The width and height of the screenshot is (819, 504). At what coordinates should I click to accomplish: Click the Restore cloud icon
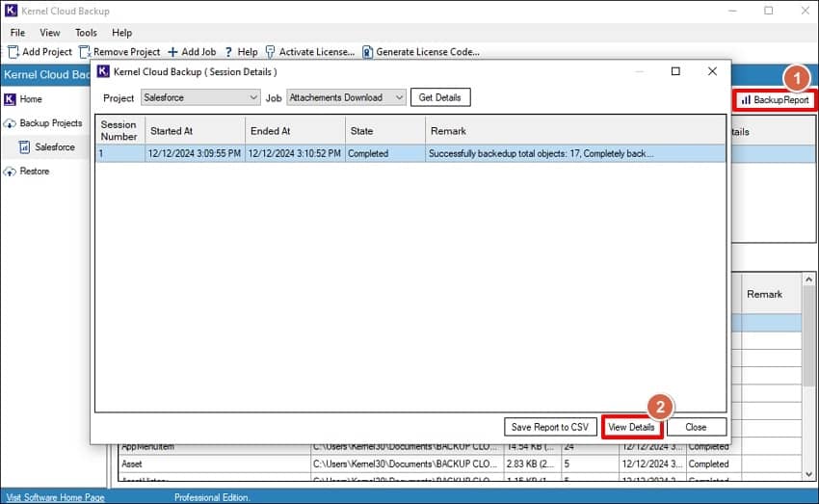tap(10, 172)
